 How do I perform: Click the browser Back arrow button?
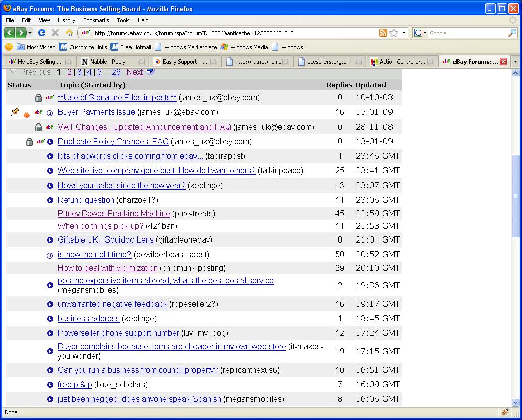click(x=10, y=33)
